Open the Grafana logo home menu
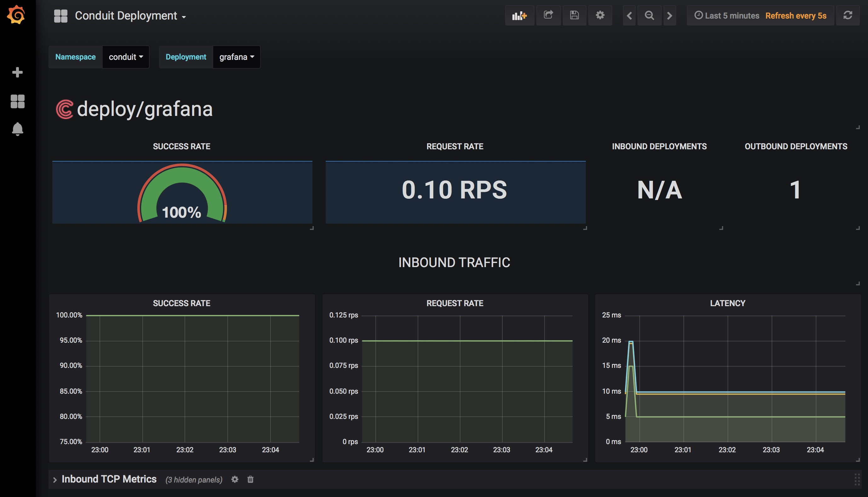The height and width of the screenshot is (497, 868). [x=16, y=15]
